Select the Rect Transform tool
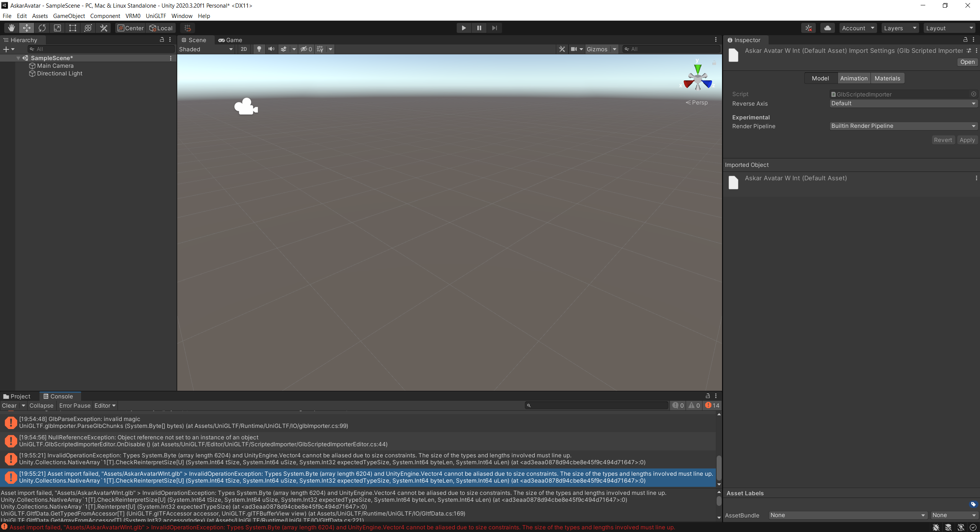Viewport: 980px width, 532px height. [72, 28]
